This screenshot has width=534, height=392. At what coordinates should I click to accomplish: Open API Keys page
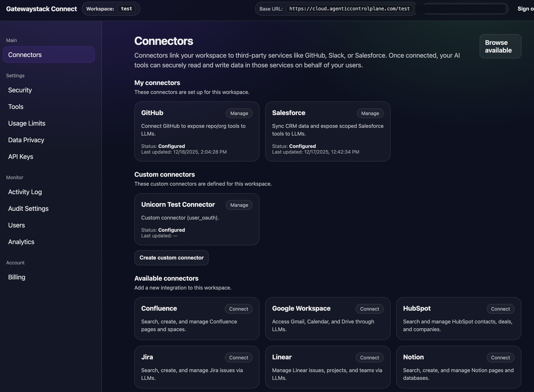pos(21,157)
